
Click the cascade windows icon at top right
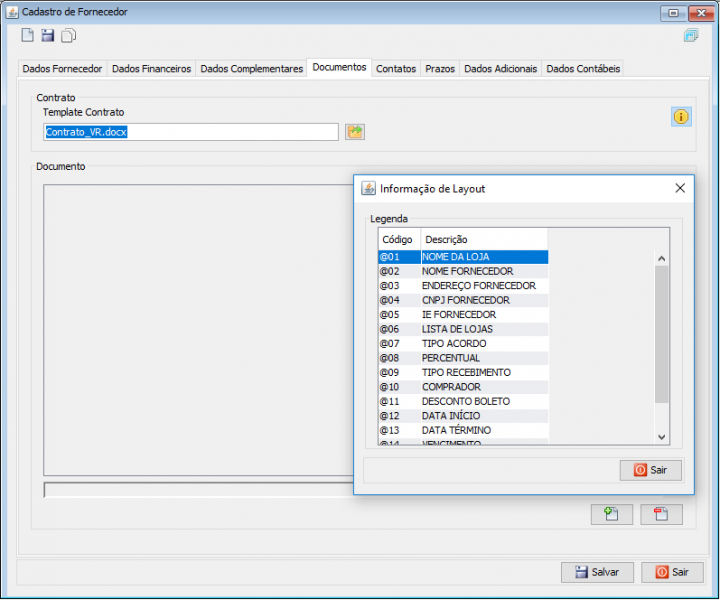click(x=691, y=35)
